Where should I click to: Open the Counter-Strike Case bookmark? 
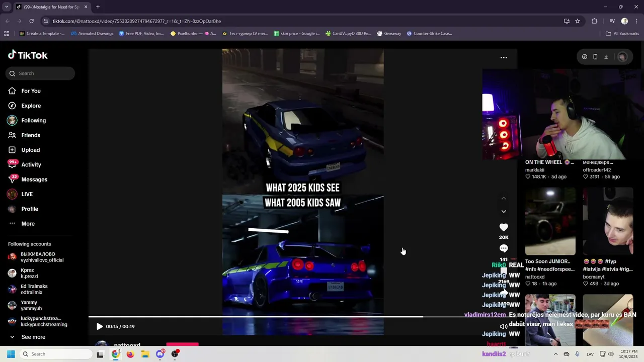pyautogui.click(x=429, y=34)
